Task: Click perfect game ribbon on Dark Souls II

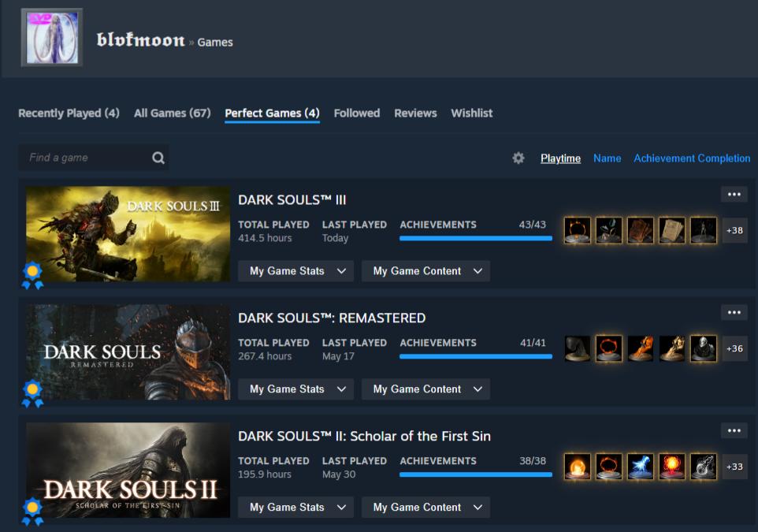Action: point(32,512)
